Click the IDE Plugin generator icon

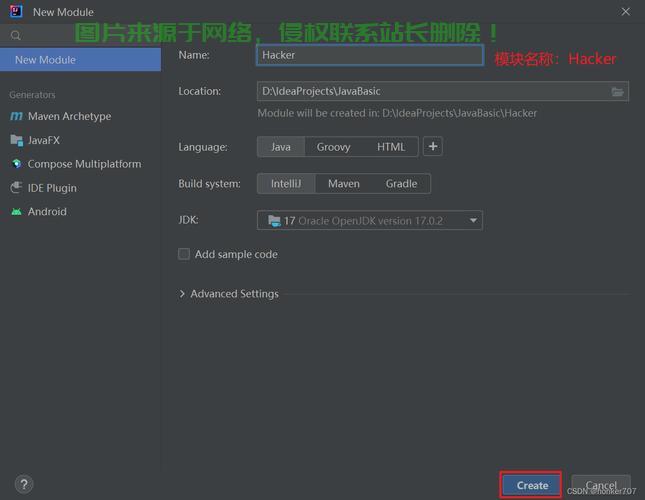(17, 188)
